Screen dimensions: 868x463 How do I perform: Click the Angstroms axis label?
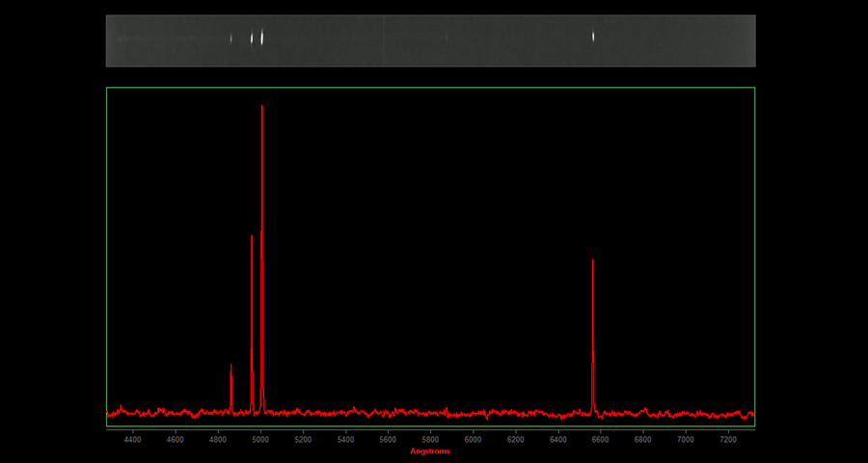[x=430, y=451]
